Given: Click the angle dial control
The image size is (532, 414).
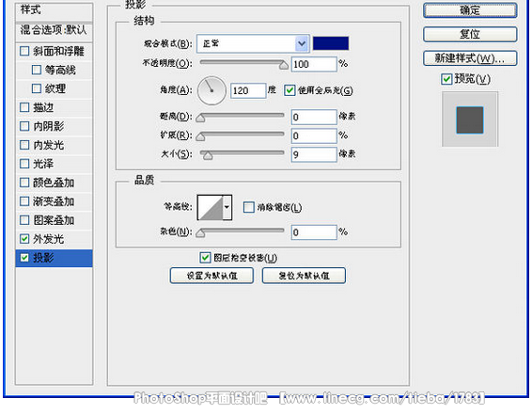Looking at the screenshot, I should point(211,90).
